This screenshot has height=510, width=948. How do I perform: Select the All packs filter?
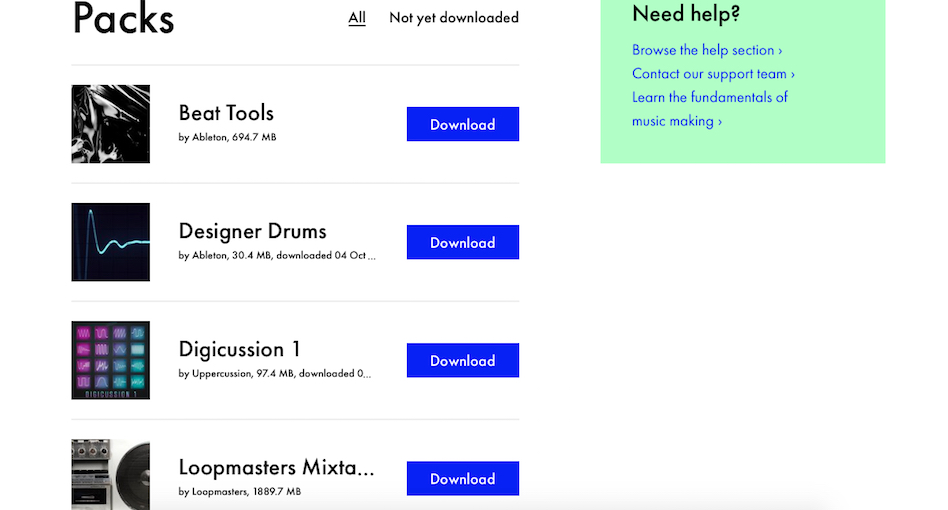357,18
